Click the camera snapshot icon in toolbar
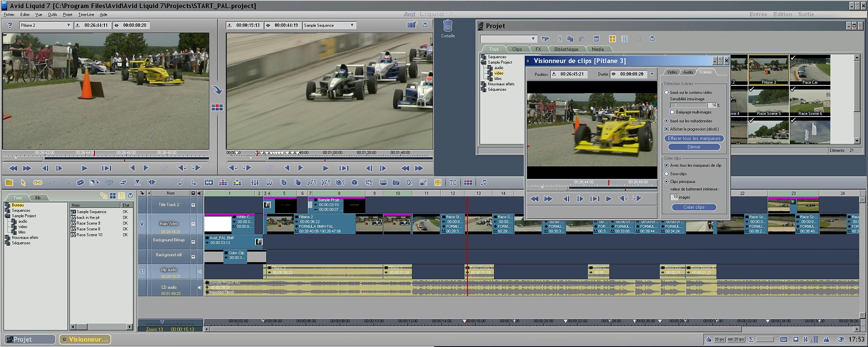Image resolution: width=868 pixels, height=347 pixels. pyautogui.click(x=396, y=183)
